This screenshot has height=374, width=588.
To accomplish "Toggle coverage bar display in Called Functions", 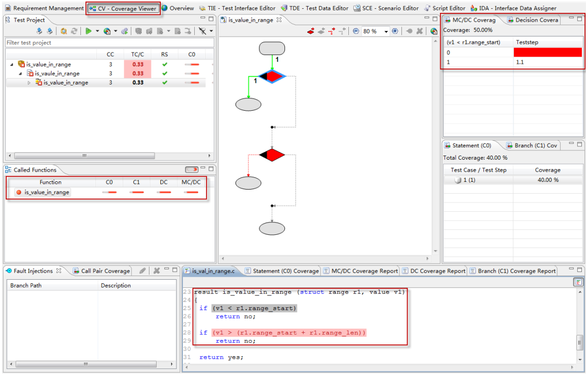I will (x=192, y=170).
